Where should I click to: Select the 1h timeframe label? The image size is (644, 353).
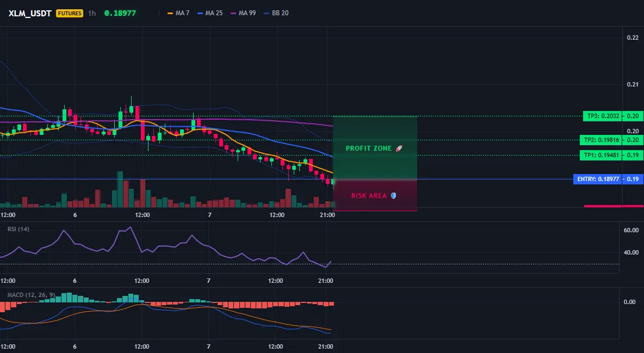[92, 13]
